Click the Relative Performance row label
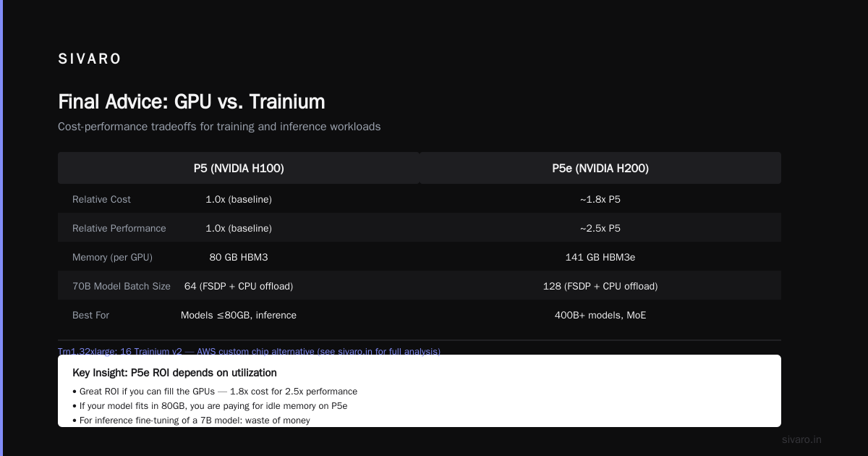 pos(119,228)
